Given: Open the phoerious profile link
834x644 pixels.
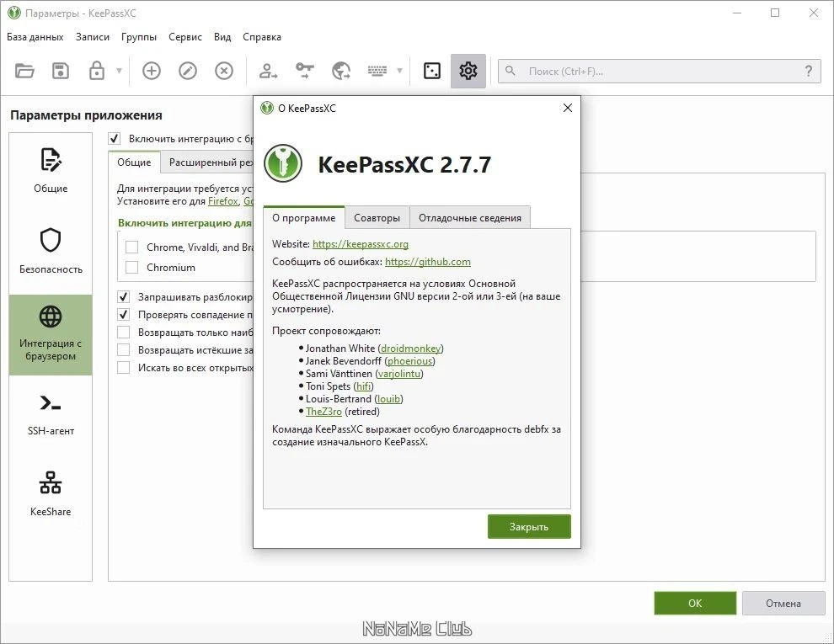Looking at the screenshot, I should click(x=409, y=361).
